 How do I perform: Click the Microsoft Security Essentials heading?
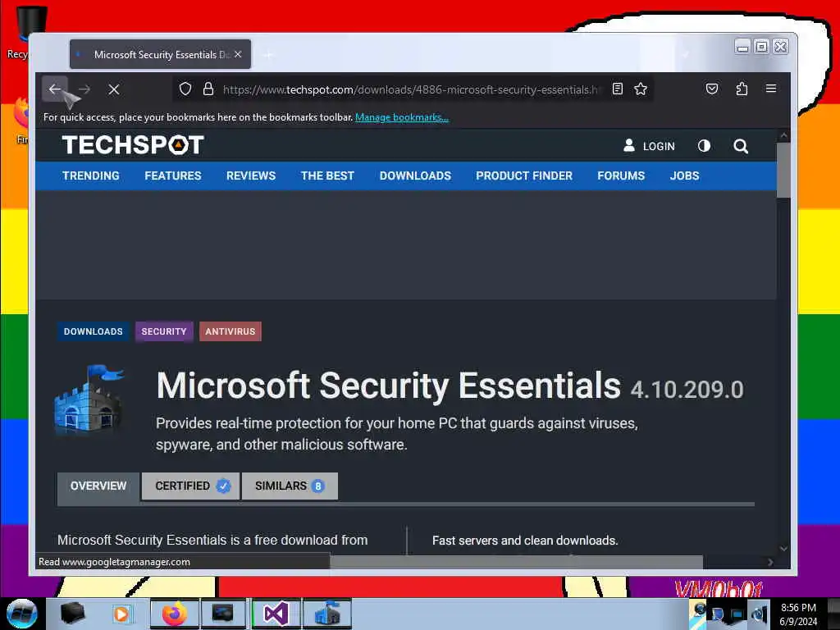pyautogui.click(x=388, y=386)
